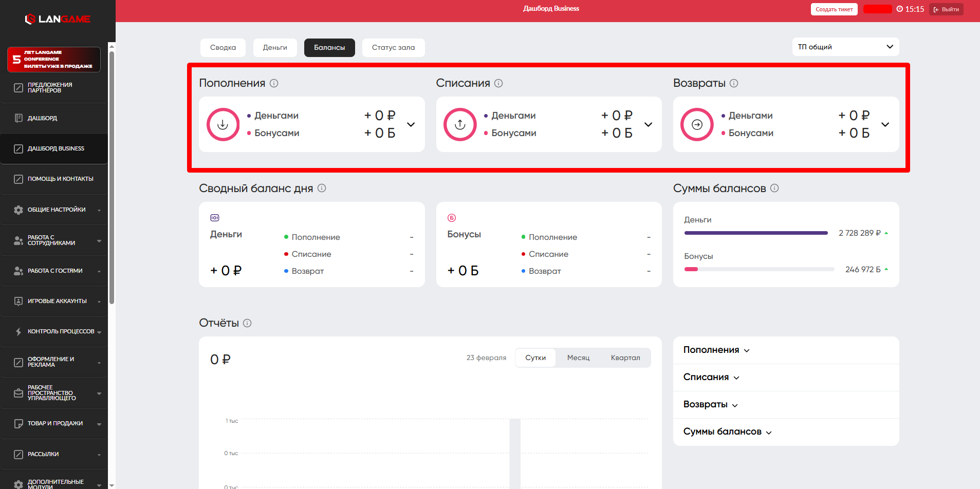Click the circular upload icon in Списания card
980x489 pixels.
[460, 124]
